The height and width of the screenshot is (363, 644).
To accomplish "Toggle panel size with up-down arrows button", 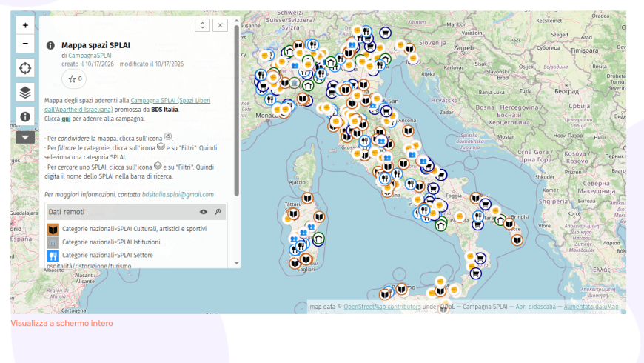I will click(203, 25).
